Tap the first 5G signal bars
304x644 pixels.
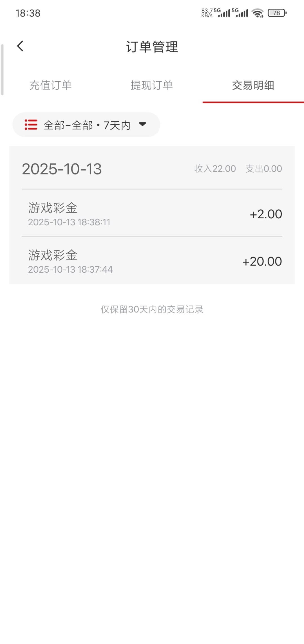click(222, 13)
